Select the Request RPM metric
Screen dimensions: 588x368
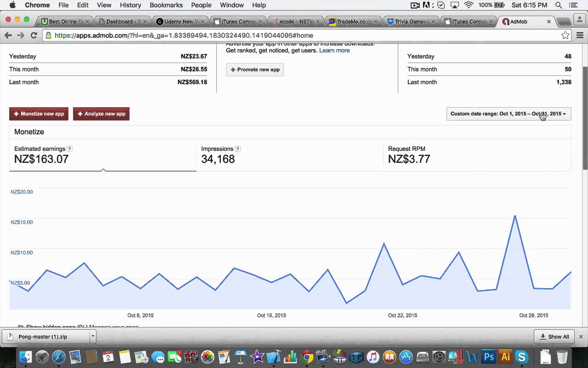point(477,156)
